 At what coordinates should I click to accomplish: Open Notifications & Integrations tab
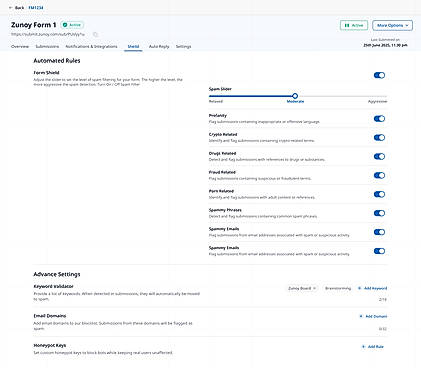click(91, 47)
